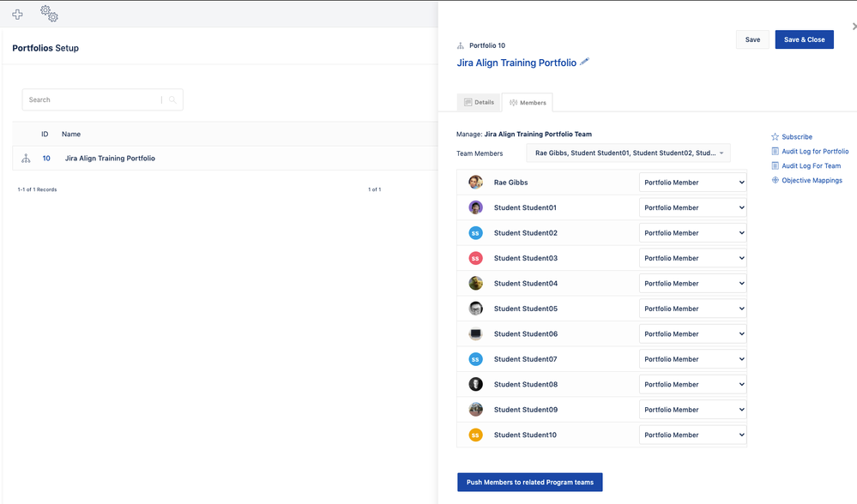Image resolution: width=857 pixels, height=504 pixels.
Task: Switch to the Details tab
Action: (479, 102)
